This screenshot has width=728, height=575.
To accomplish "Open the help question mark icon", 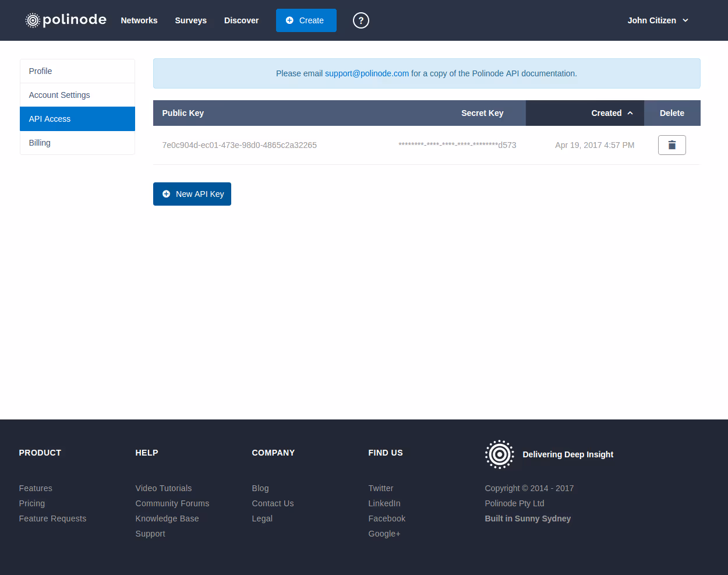I will (361, 20).
